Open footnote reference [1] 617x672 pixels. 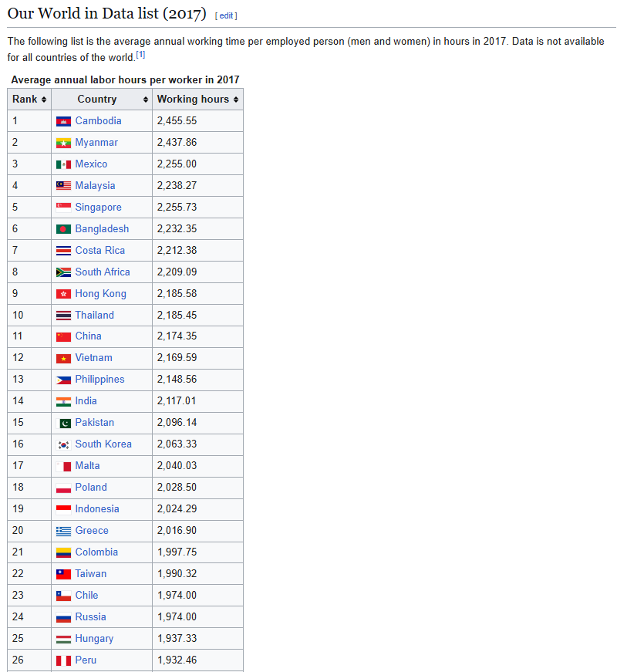coord(140,55)
